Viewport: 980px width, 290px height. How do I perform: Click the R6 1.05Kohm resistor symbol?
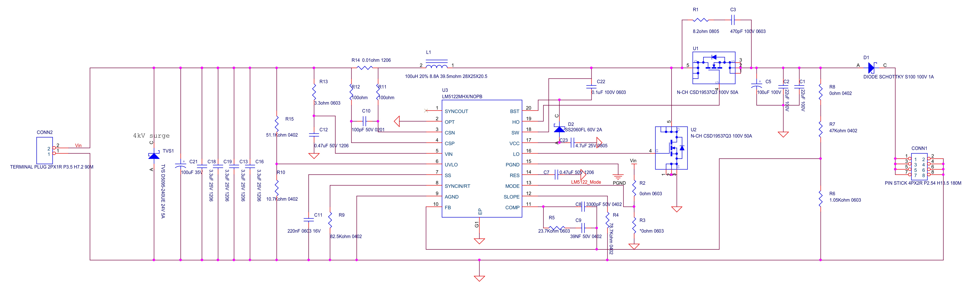click(821, 199)
